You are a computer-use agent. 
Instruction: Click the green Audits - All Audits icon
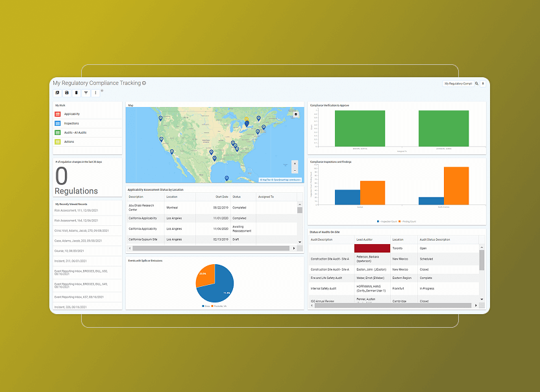click(x=58, y=132)
